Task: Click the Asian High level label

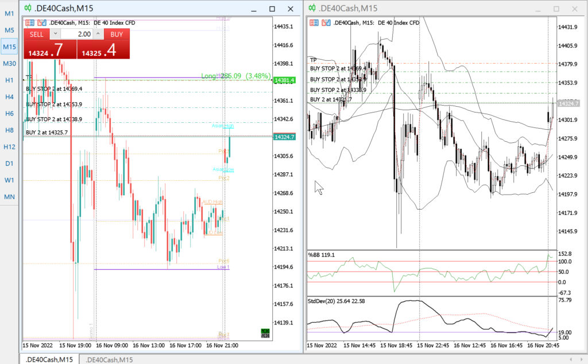Action: coord(222,126)
